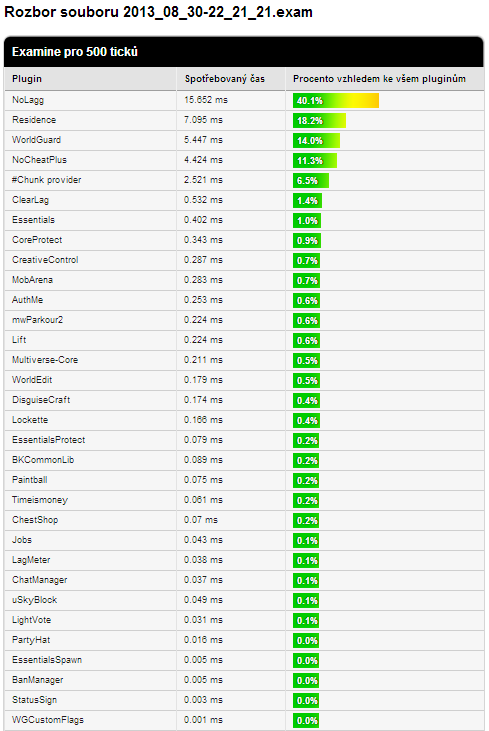Select the Multiverse-Core plugin name

point(45,360)
